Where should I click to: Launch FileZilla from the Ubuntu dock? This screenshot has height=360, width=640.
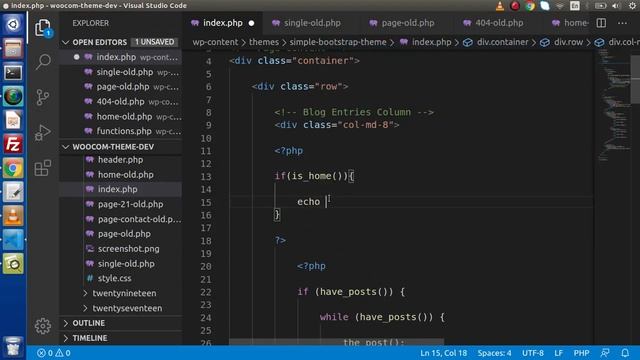pos(13,144)
